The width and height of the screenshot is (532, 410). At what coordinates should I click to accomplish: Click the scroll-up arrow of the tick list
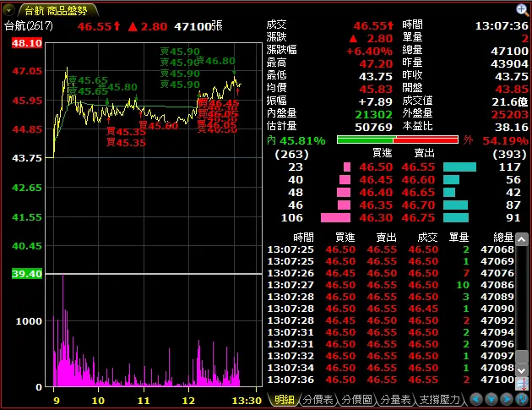click(522, 239)
